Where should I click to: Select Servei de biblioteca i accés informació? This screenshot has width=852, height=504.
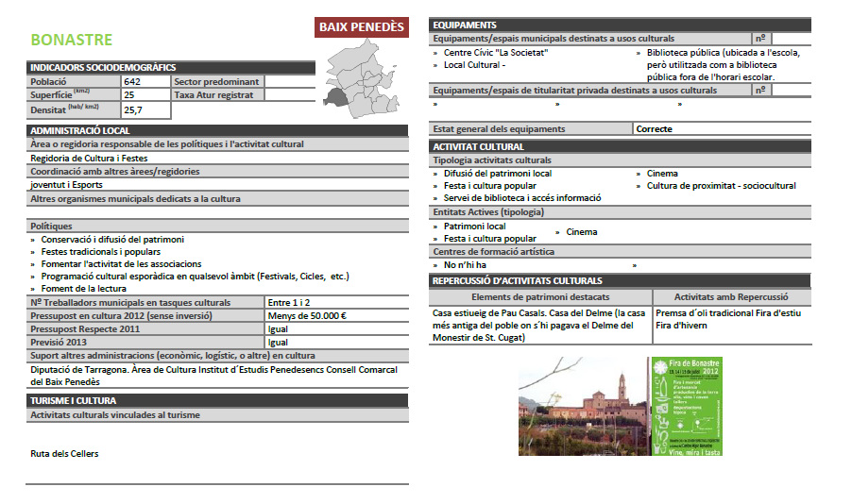coord(522,198)
